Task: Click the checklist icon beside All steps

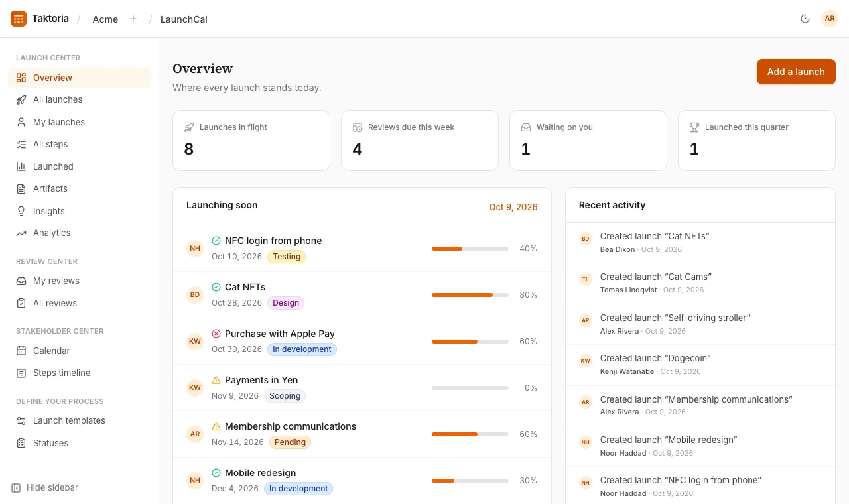Action: click(21, 144)
